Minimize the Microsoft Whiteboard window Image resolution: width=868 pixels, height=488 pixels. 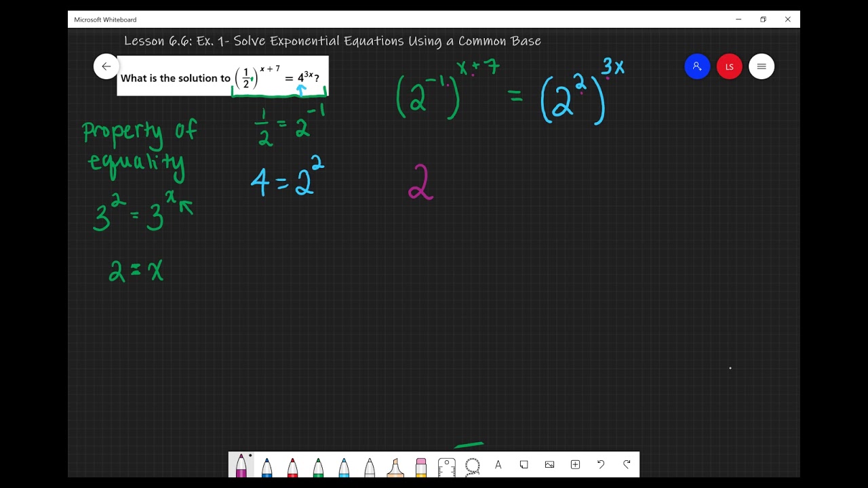pos(738,20)
